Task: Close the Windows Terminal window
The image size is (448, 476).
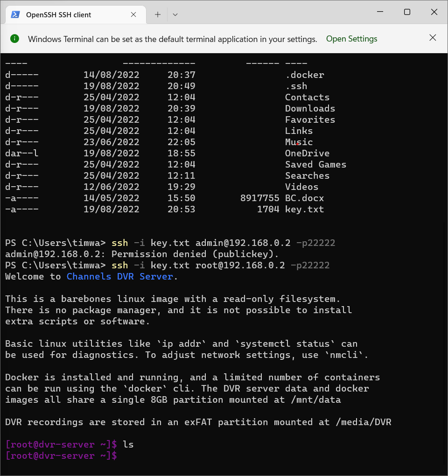Action: 434,12
